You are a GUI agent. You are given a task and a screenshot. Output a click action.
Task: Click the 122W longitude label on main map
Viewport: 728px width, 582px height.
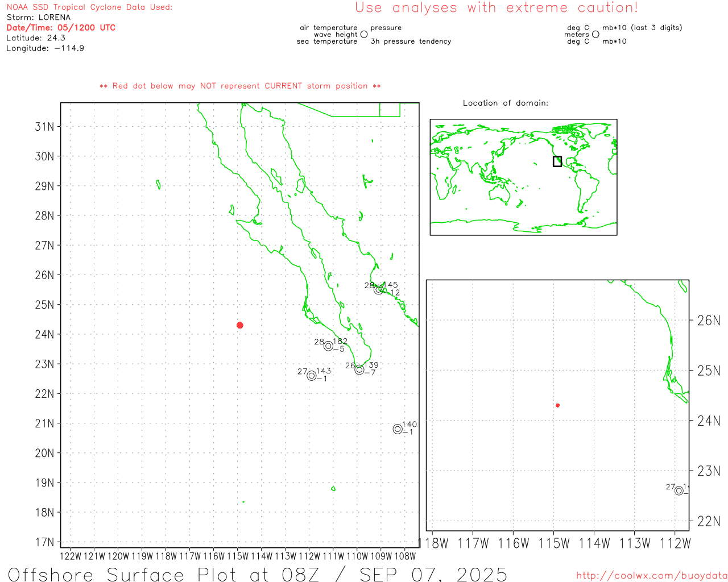point(71,556)
